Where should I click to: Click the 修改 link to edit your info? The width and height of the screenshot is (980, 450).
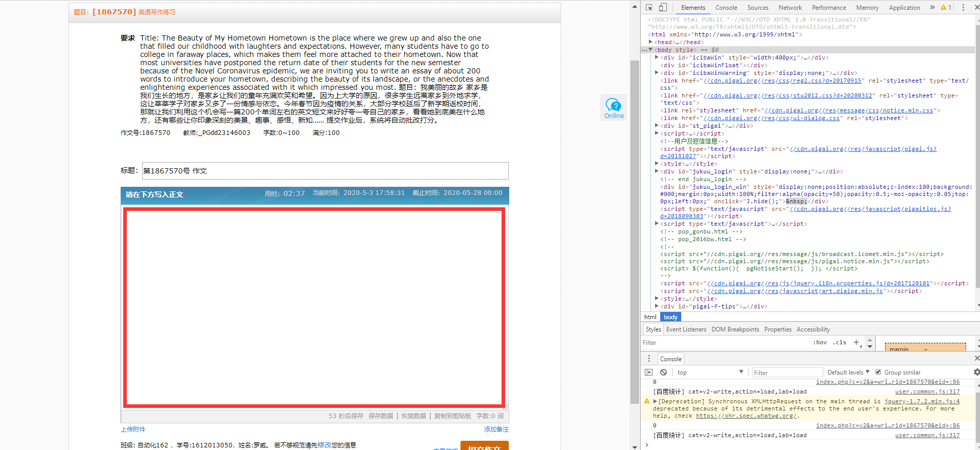(324, 445)
